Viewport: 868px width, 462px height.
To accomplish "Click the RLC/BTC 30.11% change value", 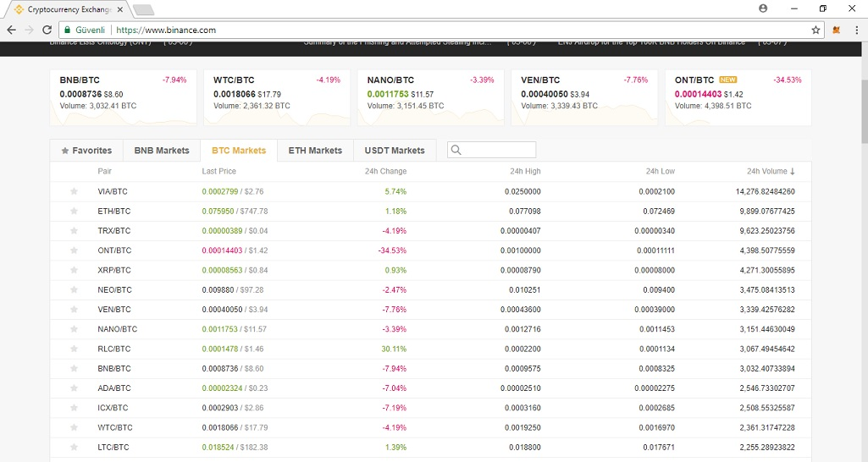I will (x=394, y=349).
